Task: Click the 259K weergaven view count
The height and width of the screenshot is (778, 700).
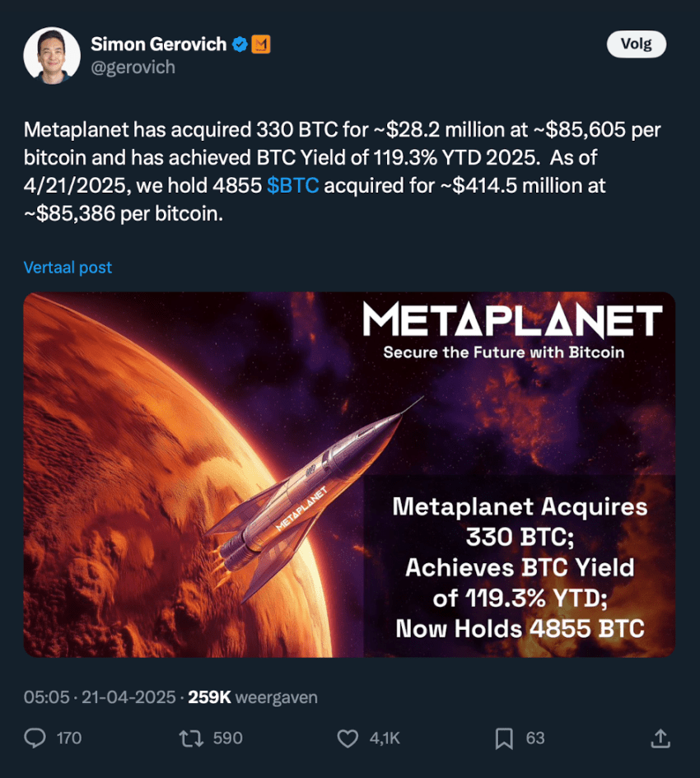Action: [x=253, y=696]
